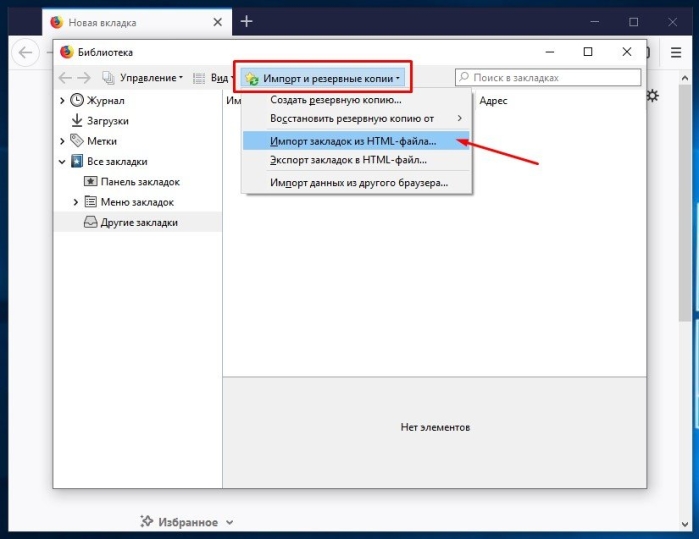Click the Library back arrow icon
Screen dimensions: 699x539
click(65, 78)
